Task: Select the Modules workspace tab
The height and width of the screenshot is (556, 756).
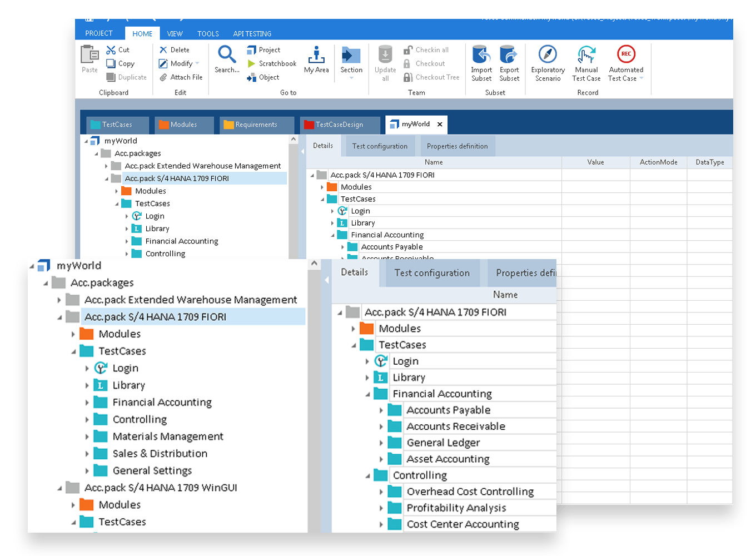Action: [x=184, y=125]
